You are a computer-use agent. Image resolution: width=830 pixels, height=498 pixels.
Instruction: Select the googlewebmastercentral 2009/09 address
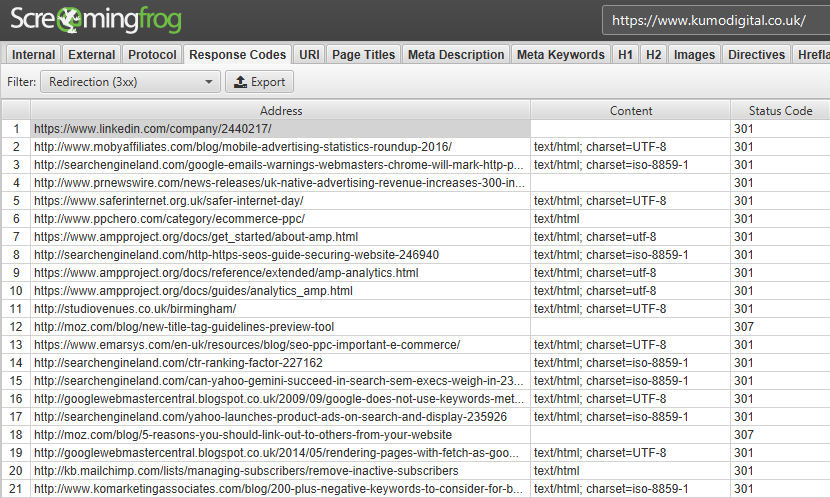pyautogui.click(x=279, y=399)
